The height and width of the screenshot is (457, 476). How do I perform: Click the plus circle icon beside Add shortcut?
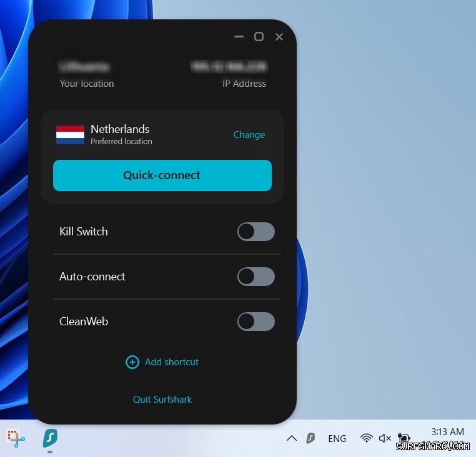[x=132, y=362]
